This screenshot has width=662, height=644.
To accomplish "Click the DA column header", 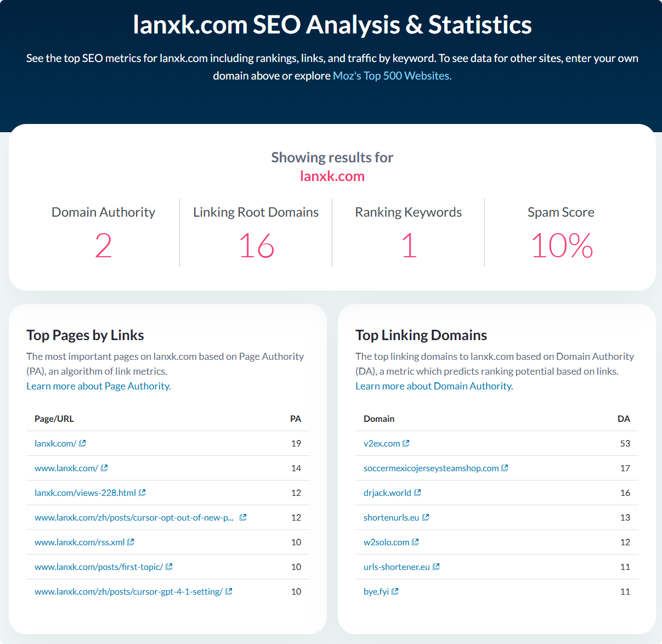I will click(624, 419).
